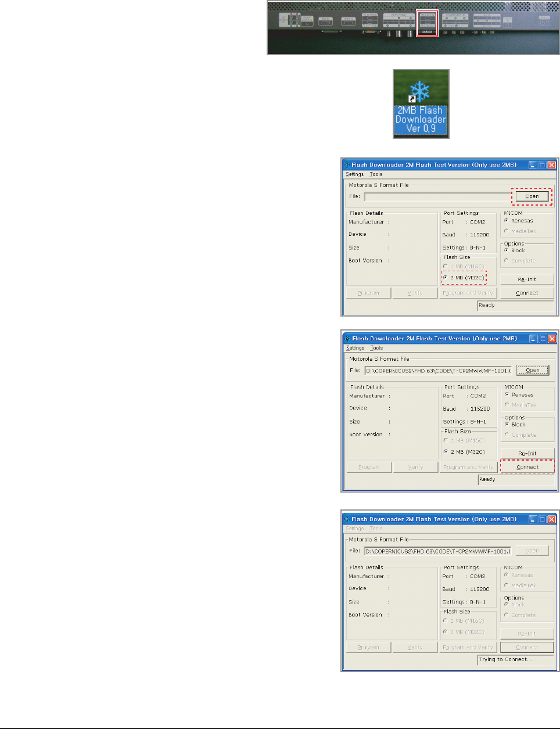Image resolution: width=560 pixels, height=729 pixels.
Task: Click greyed Open button in Trying to Connect window
Action: (x=532, y=551)
